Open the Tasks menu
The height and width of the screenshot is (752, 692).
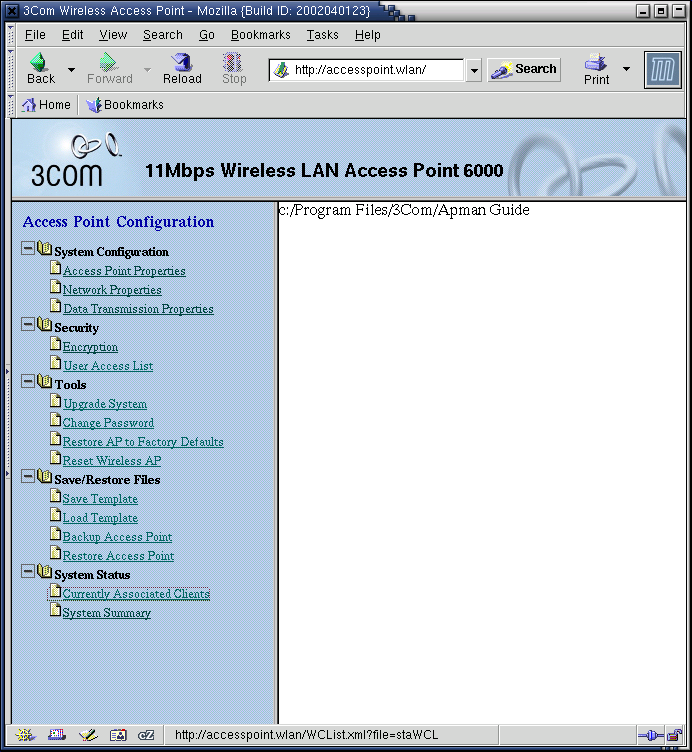pyautogui.click(x=322, y=35)
